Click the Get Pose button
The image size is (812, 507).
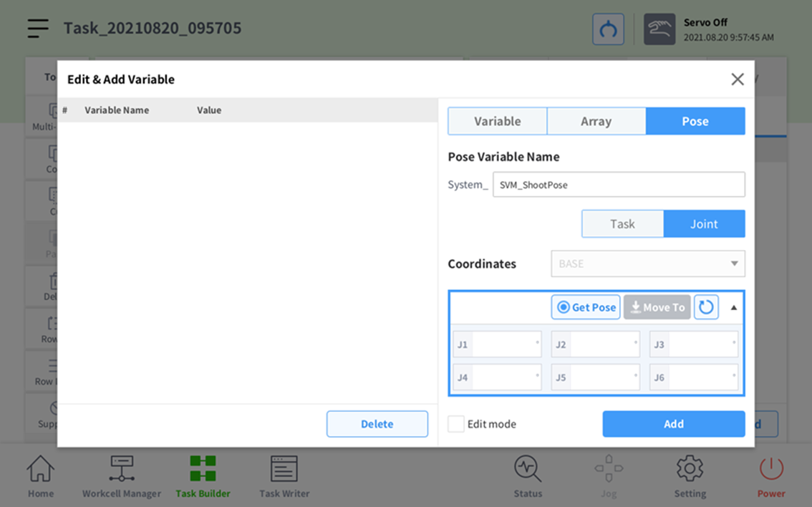(x=586, y=307)
